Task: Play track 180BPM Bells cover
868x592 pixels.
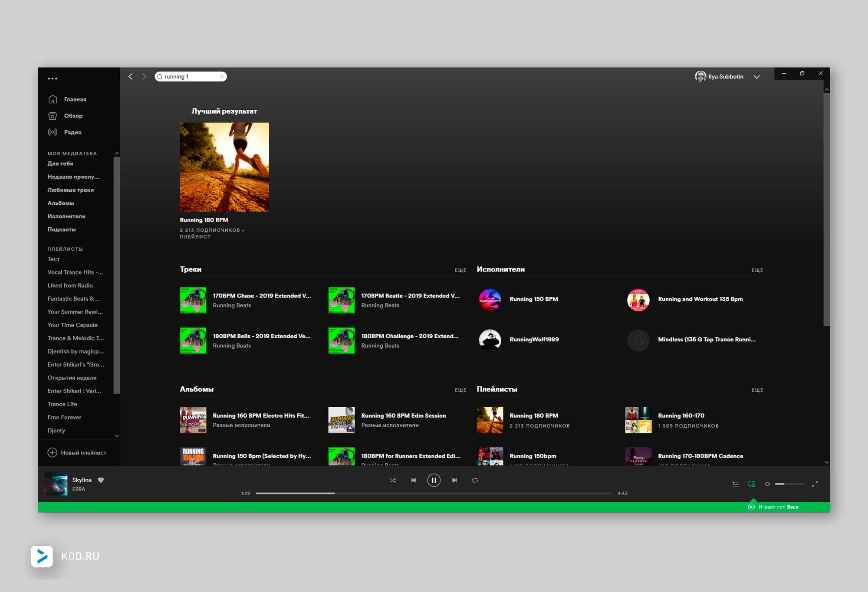Action: pos(193,340)
